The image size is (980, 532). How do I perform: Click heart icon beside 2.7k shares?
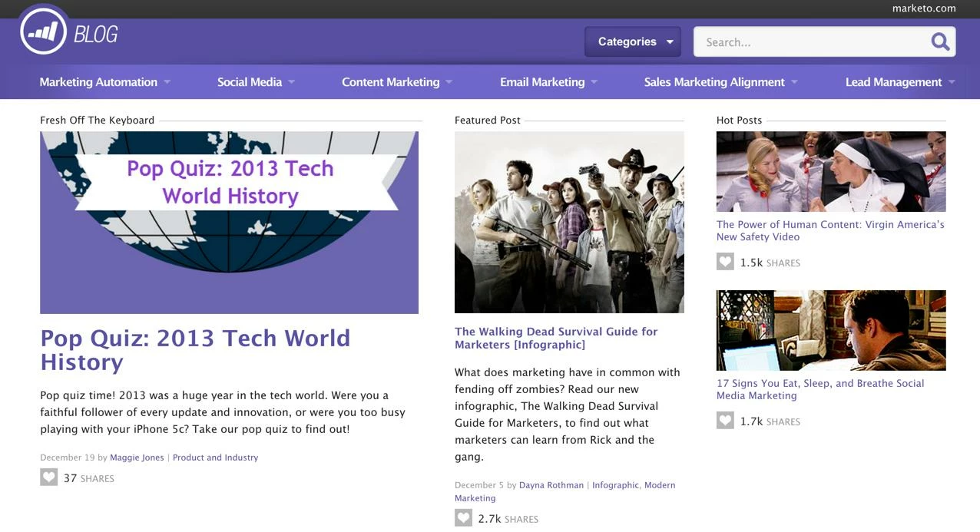[x=463, y=518]
